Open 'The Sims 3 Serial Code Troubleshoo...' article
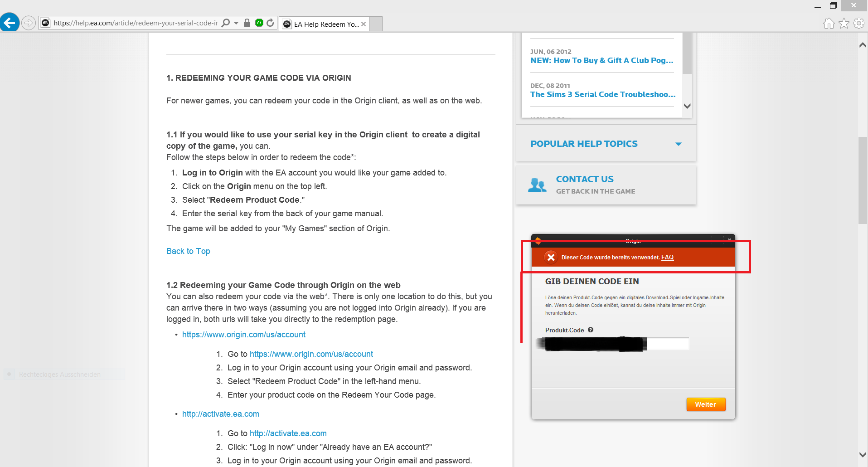The width and height of the screenshot is (868, 467). pos(603,94)
